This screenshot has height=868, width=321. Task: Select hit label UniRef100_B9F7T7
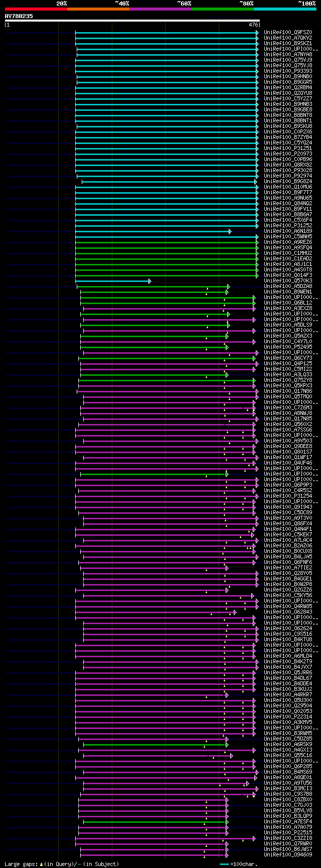point(288,193)
